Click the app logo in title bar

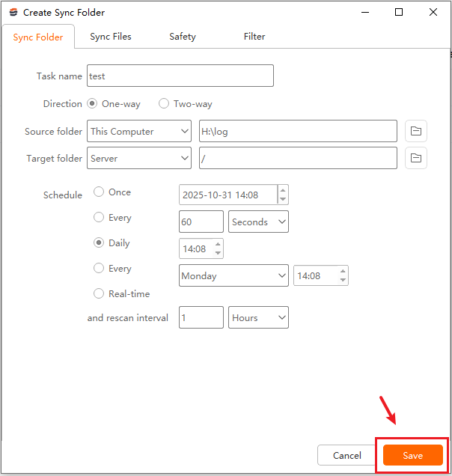[13, 13]
